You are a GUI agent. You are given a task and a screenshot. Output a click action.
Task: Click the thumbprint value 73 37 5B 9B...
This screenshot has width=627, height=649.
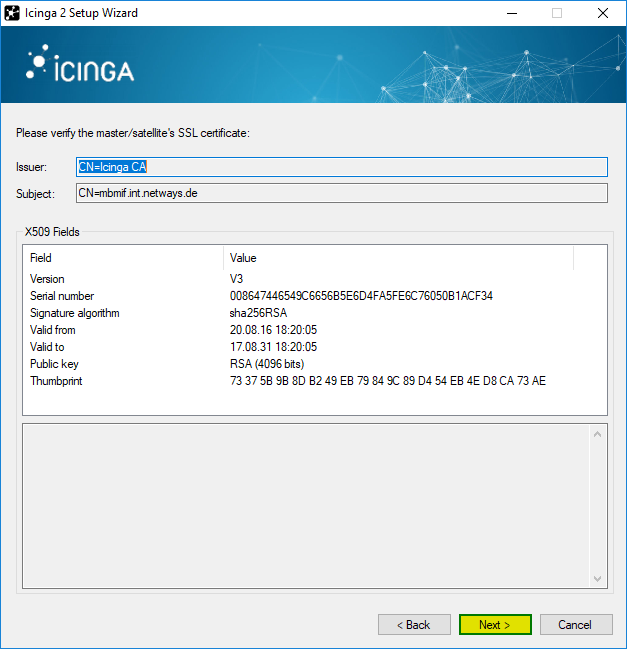pyautogui.click(x=388, y=381)
